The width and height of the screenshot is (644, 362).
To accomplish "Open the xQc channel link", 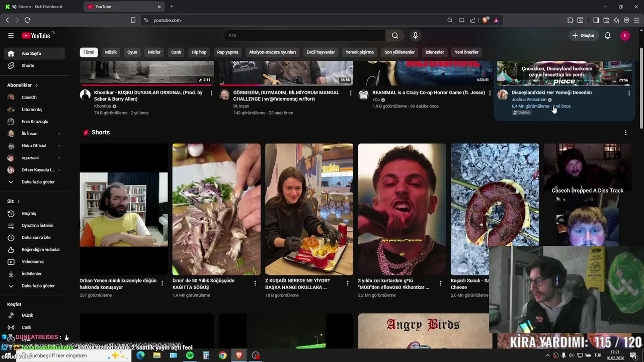I will coord(376,100).
